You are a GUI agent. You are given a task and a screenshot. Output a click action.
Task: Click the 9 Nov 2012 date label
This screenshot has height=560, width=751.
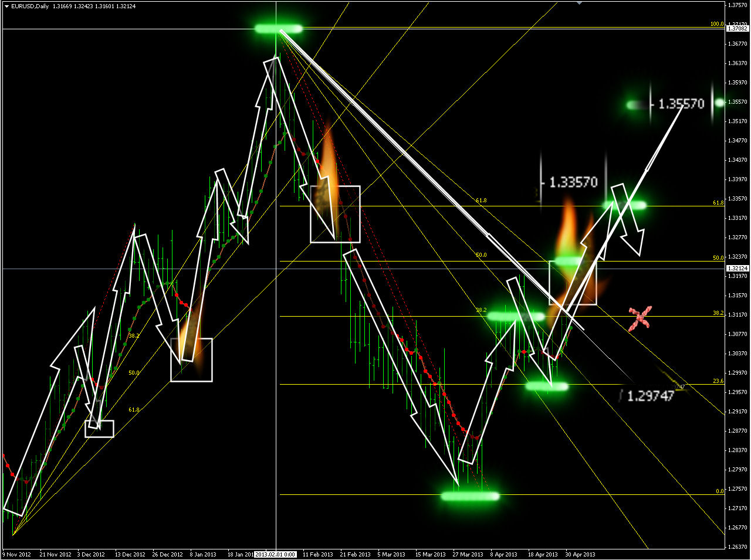coord(16,554)
